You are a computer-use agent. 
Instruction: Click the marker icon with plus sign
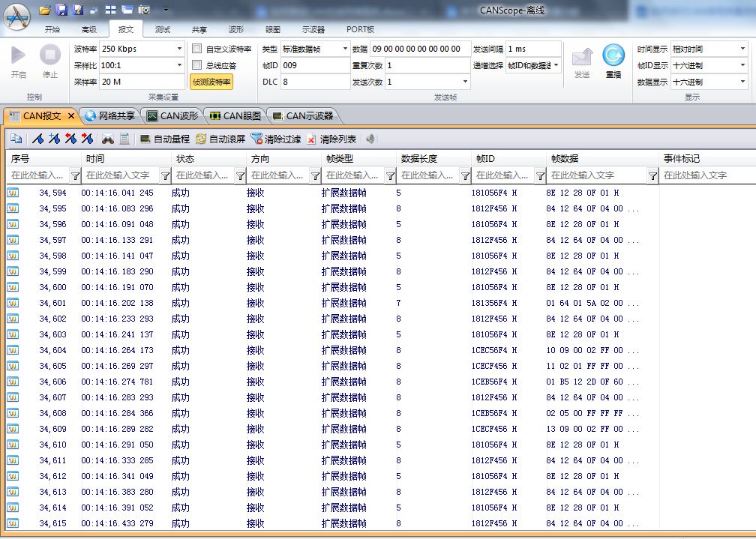54,139
